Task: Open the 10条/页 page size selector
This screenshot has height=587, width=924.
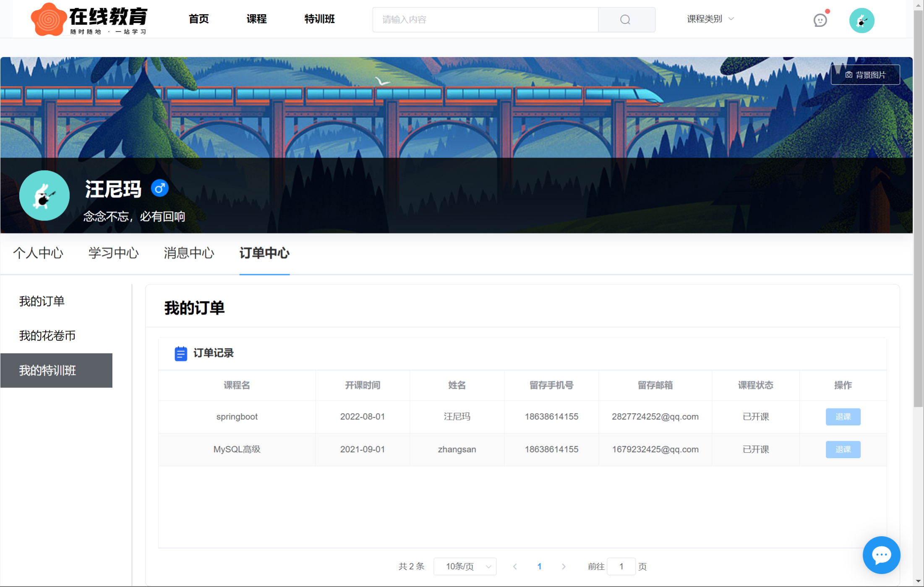Action: 465,566
